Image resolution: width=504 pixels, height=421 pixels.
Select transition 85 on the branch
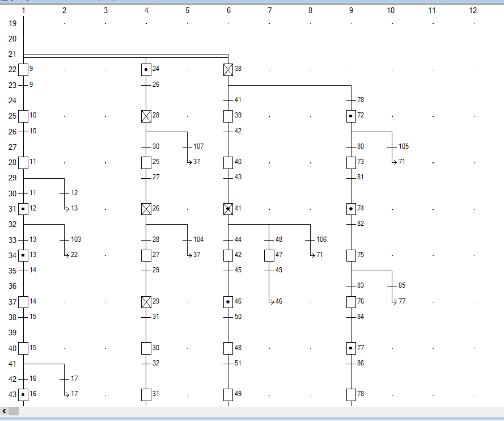[x=392, y=286]
